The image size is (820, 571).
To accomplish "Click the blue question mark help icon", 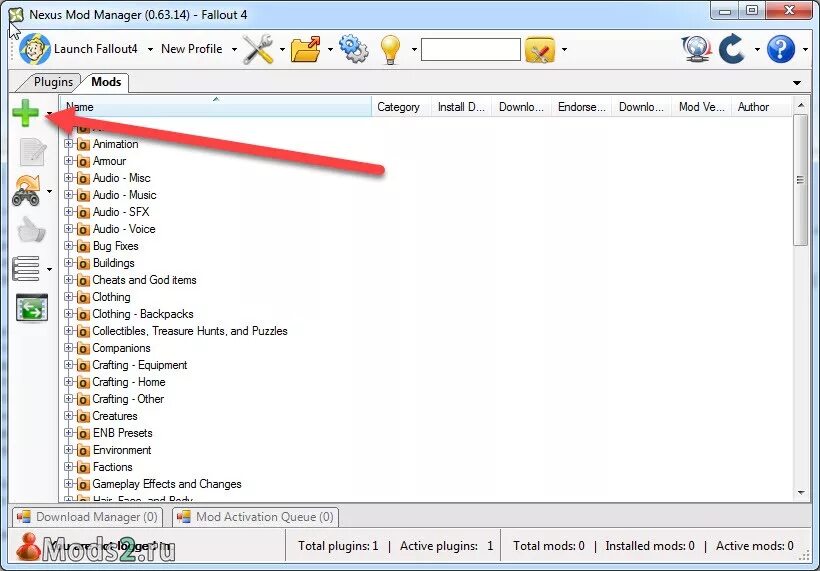I will [781, 49].
